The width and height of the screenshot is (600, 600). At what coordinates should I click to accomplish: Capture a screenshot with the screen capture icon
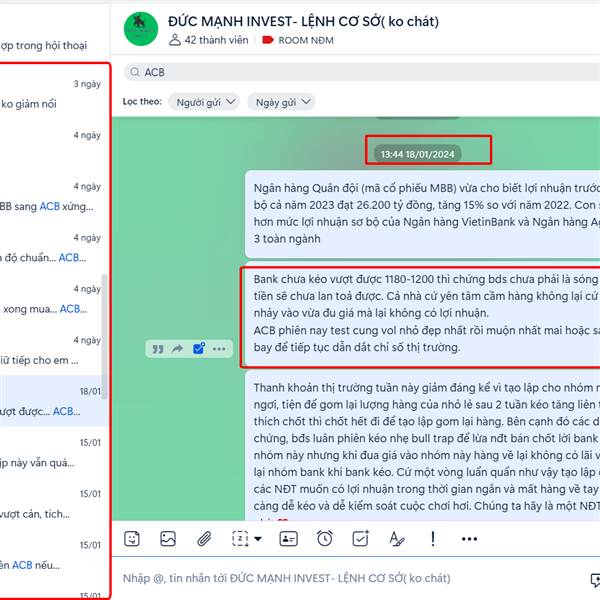click(x=240, y=539)
